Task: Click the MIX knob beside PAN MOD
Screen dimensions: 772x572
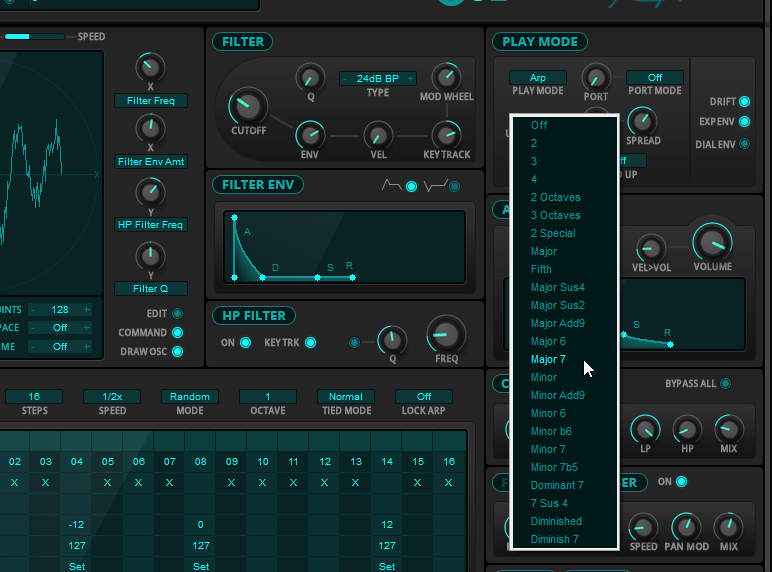Action: pyautogui.click(x=728, y=527)
